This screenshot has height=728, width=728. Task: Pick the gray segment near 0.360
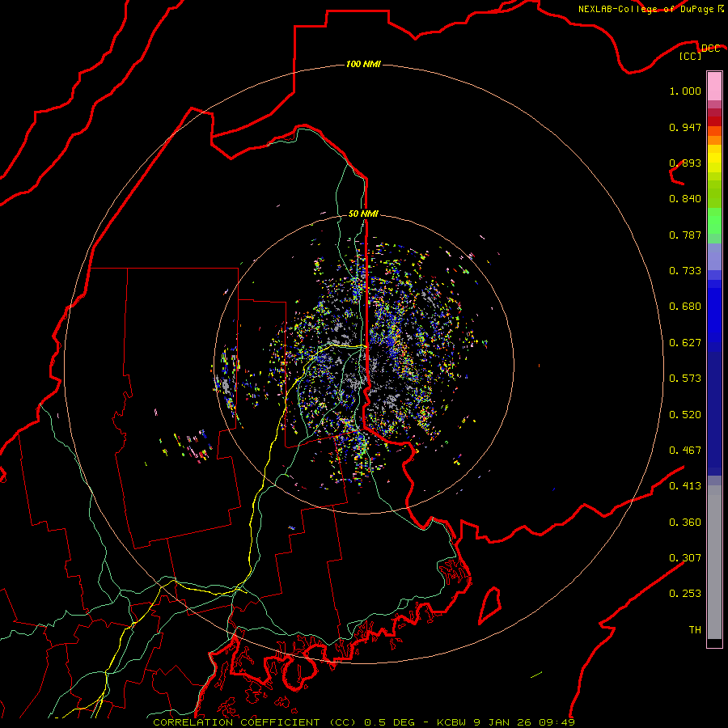click(x=714, y=562)
